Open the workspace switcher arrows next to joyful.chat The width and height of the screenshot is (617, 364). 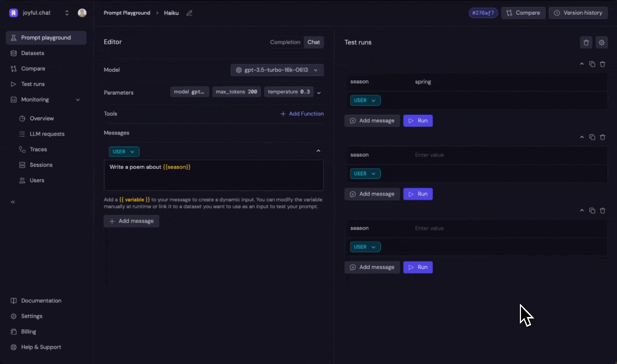(67, 13)
